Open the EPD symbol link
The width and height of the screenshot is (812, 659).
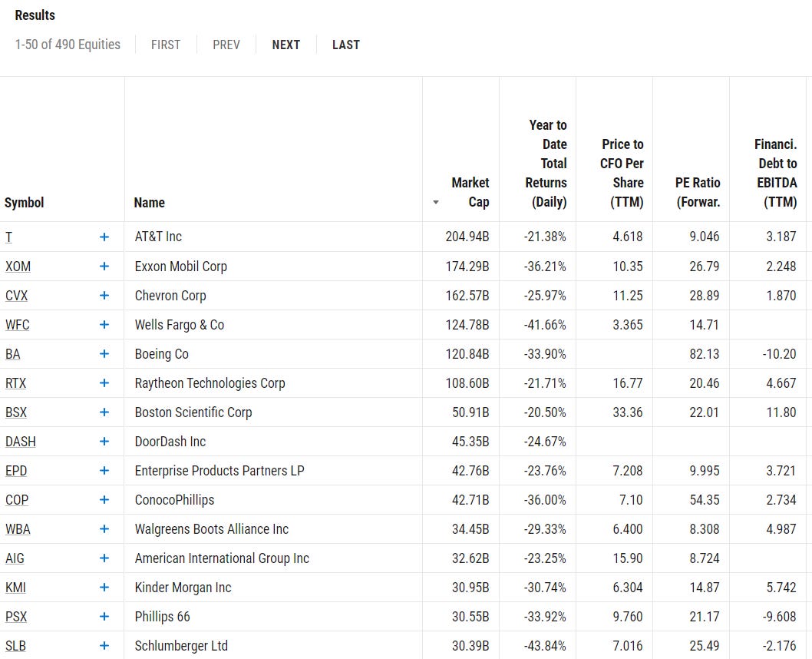tap(16, 470)
